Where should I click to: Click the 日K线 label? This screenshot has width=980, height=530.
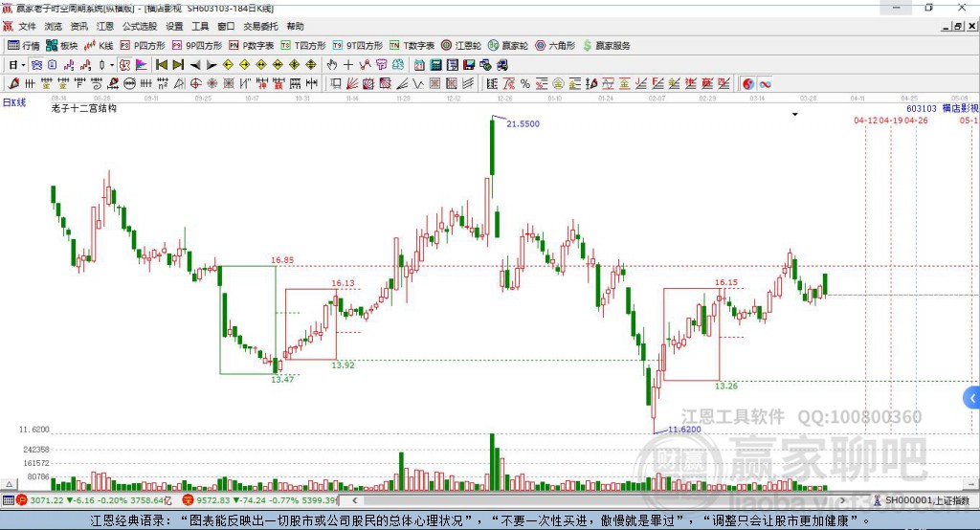tap(14, 102)
